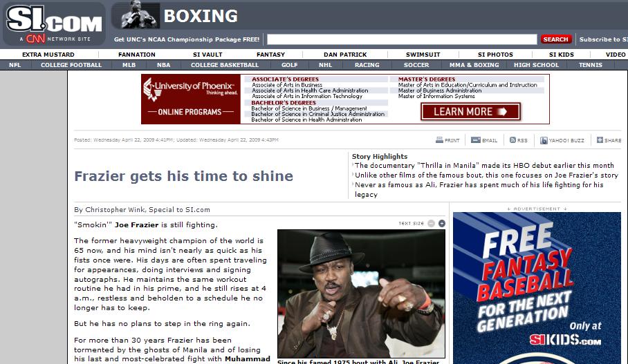Go to the NBA section
The width and height of the screenshot is (628, 364).
tap(163, 65)
